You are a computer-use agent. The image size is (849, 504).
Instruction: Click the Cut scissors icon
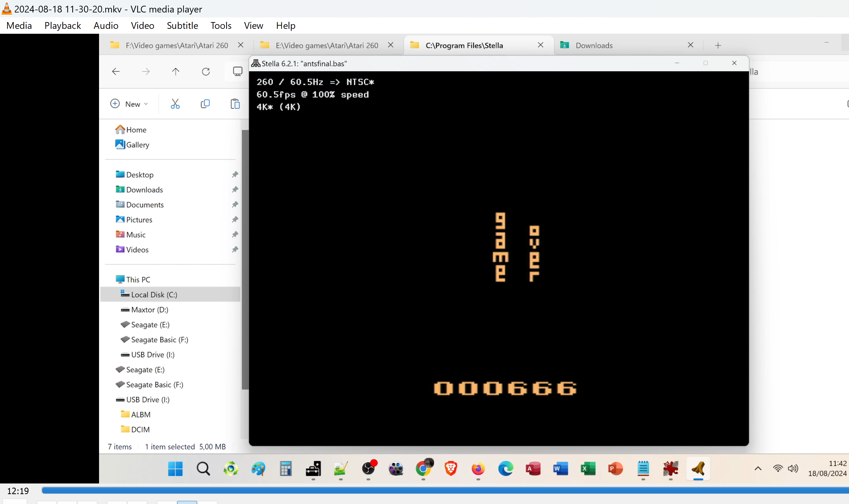tap(175, 104)
